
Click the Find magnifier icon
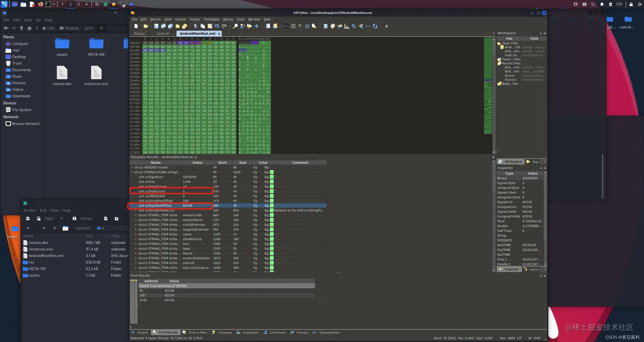point(235,26)
